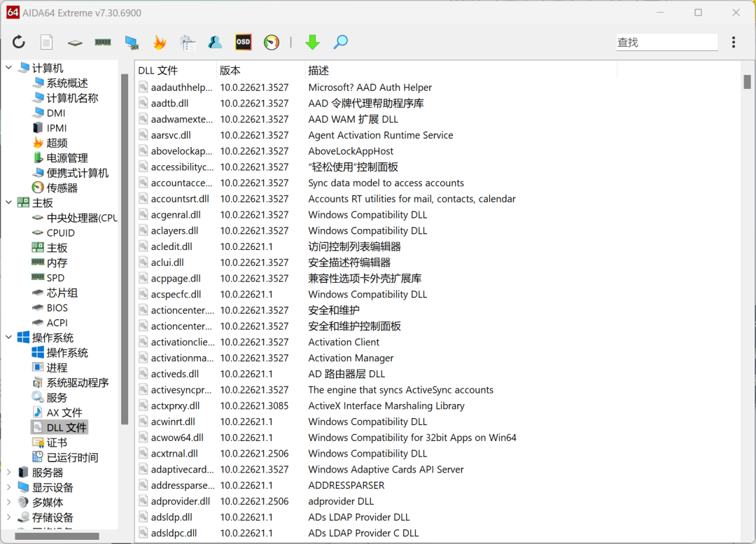756x544 pixels.
Task: Click the monitor diagnostics toolbar icon
Action: click(132, 43)
